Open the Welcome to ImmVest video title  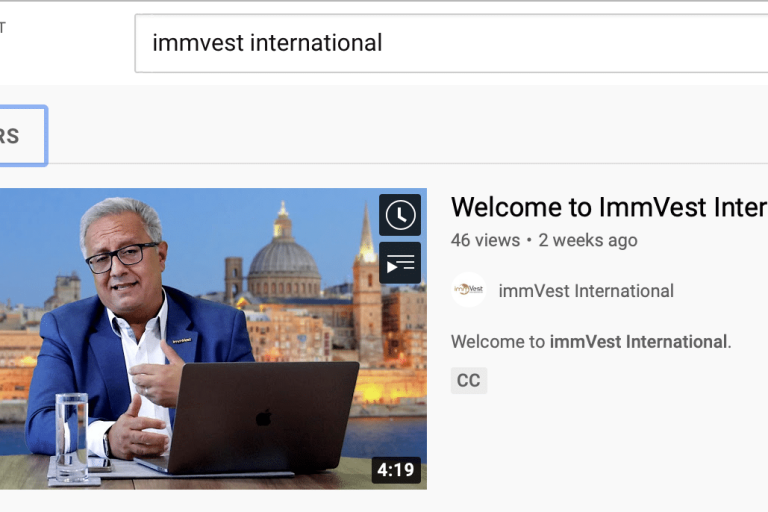pos(609,207)
